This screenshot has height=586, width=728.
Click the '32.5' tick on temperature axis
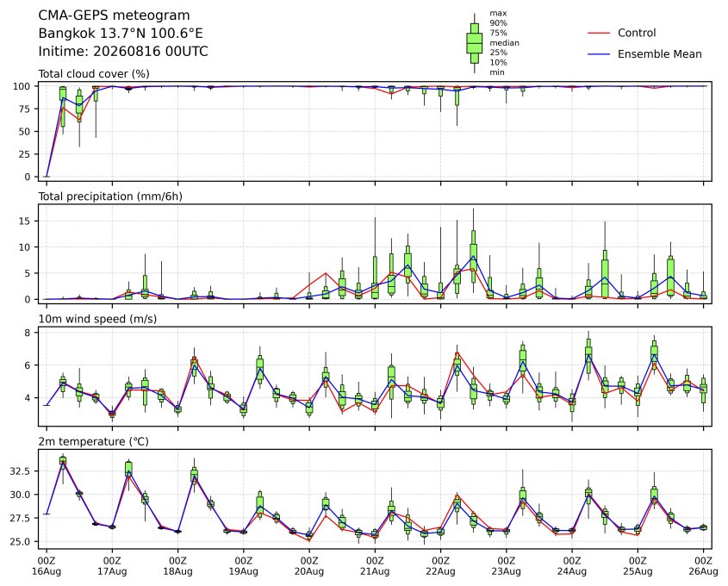pos(21,471)
